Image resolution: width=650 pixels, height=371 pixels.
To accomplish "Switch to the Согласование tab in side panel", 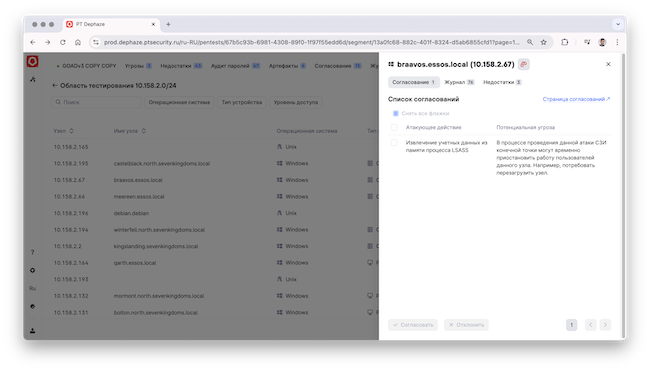I will (x=413, y=82).
